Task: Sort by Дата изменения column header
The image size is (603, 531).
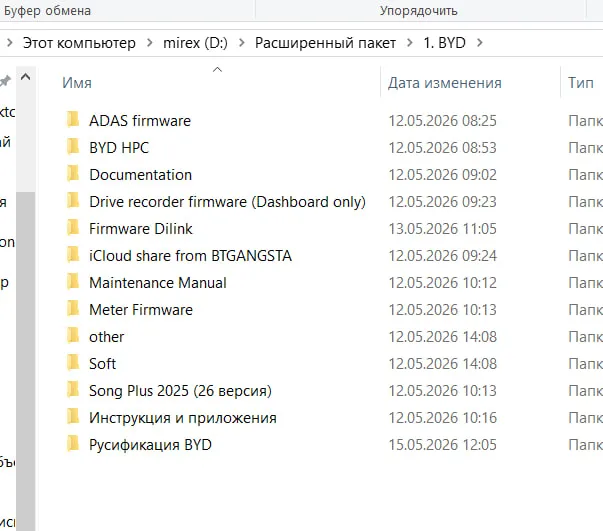Action: [x=445, y=83]
